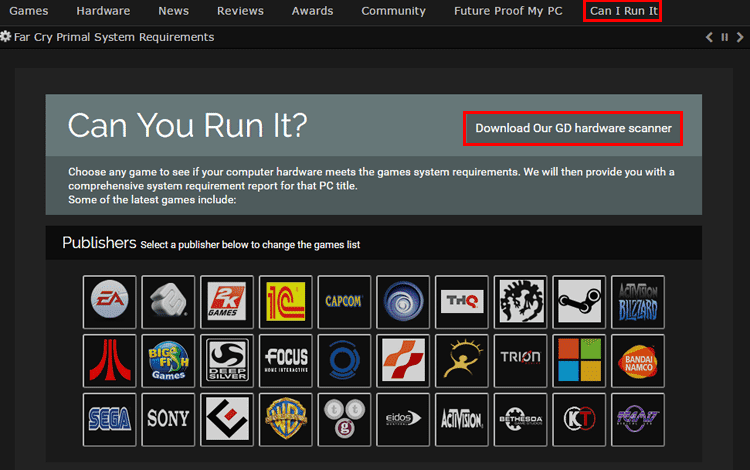Choose the Deep Silver publisher logo
The height and width of the screenshot is (470, 750).
227,361
